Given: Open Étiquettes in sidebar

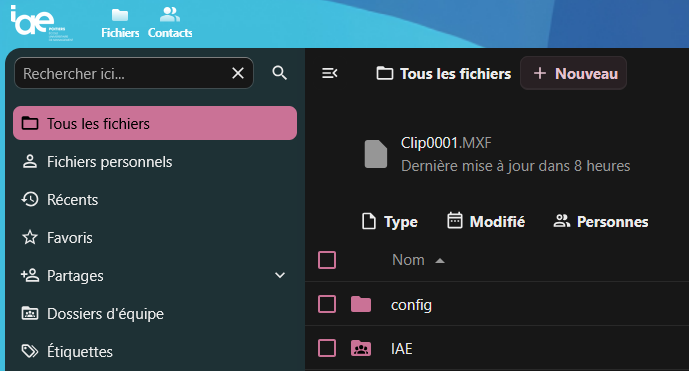Looking at the screenshot, I should [x=155, y=352].
